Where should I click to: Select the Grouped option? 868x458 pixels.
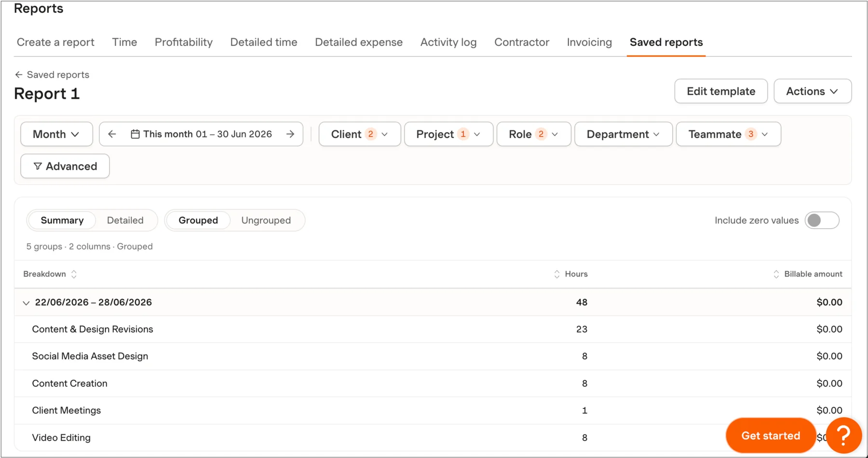point(198,221)
